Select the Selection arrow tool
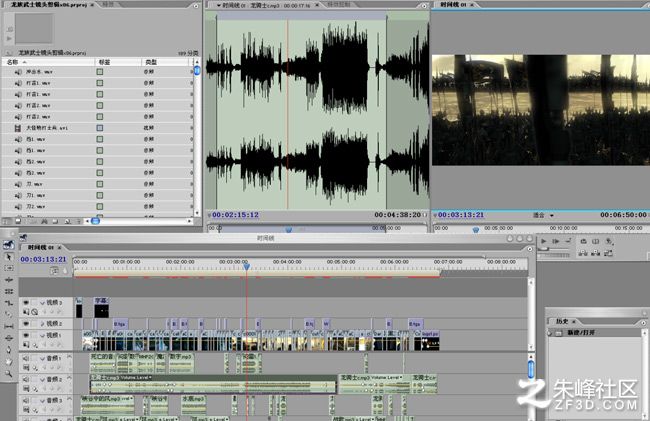Image resolution: width=650 pixels, height=421 pixels. (9, 257)
